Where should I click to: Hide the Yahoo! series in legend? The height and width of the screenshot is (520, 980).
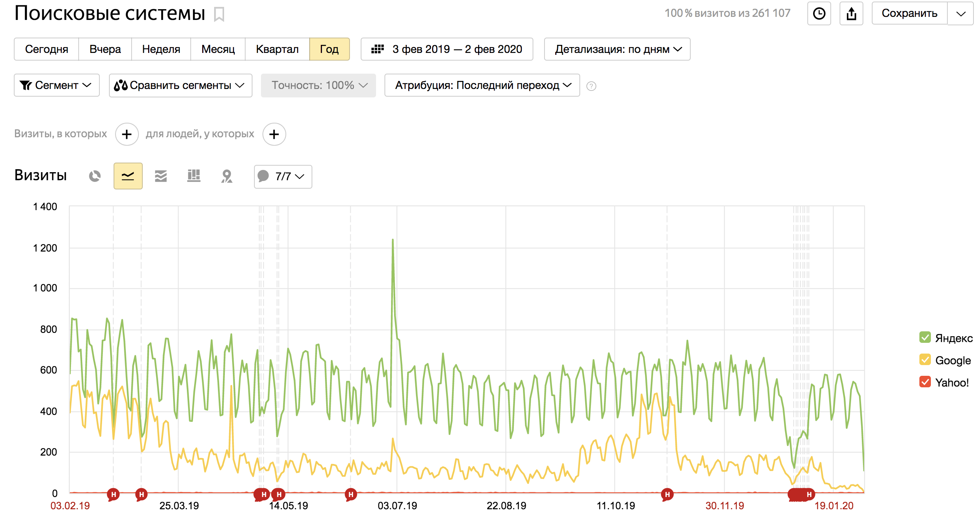(925, 382)
